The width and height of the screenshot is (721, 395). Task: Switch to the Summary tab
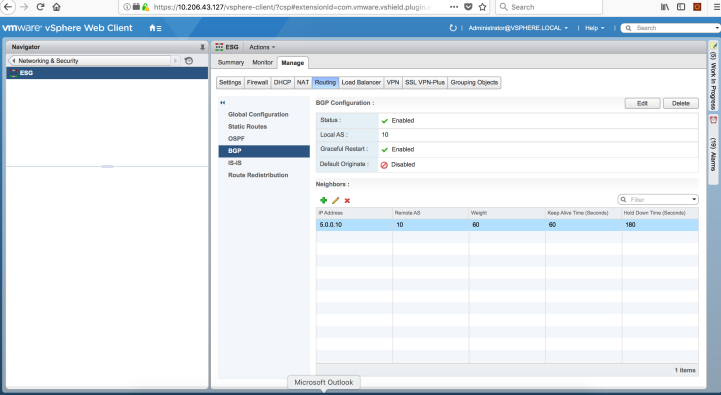point(231,63)
